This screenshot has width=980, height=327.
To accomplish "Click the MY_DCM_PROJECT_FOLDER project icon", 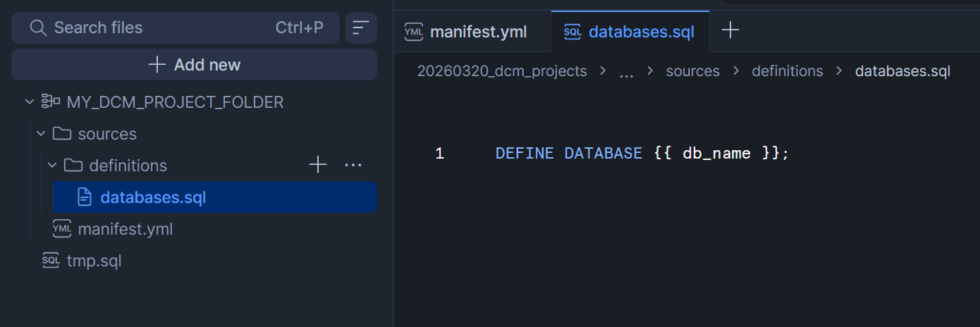I will coord(51,102).
